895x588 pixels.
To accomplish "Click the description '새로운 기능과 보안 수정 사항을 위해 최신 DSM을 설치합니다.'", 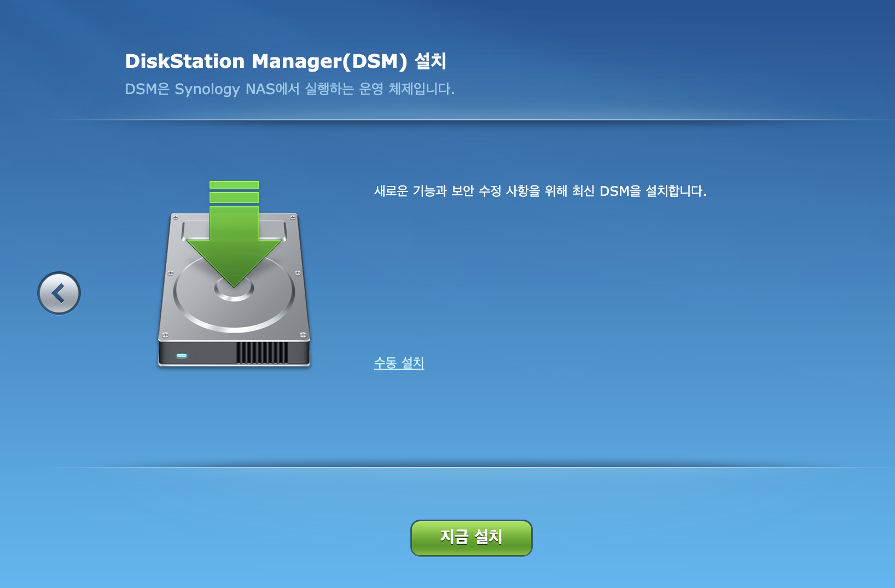I will [x=541, y=191].
